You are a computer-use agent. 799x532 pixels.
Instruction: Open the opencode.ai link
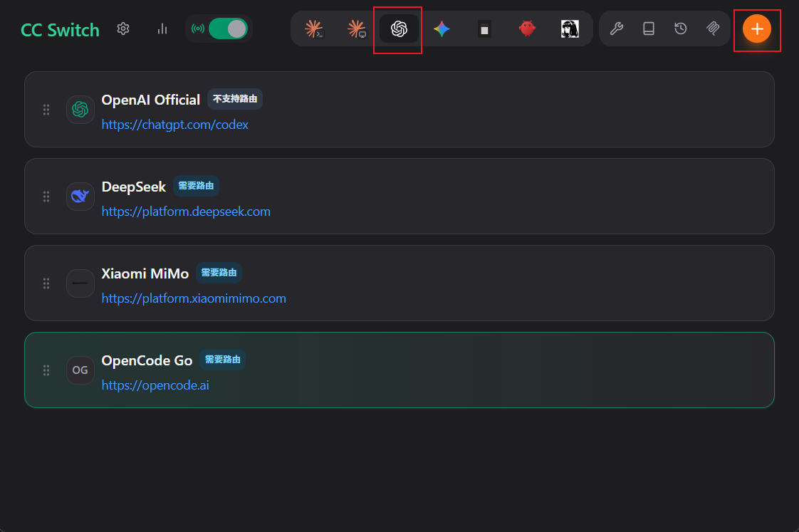pos(155,385)
